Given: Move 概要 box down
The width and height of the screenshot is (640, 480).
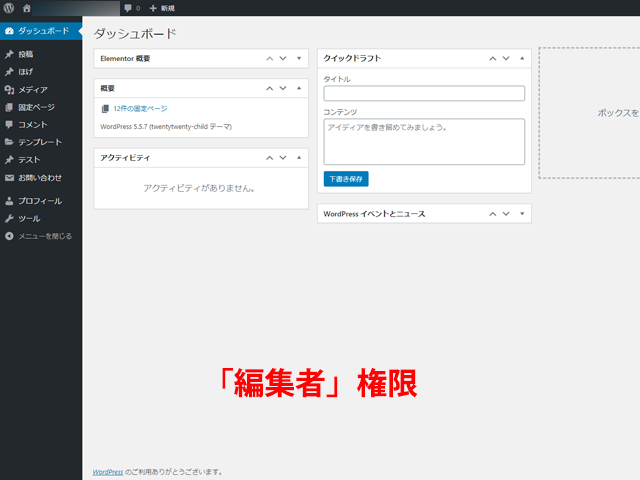Looking at the screenshot, I should 283,88.
